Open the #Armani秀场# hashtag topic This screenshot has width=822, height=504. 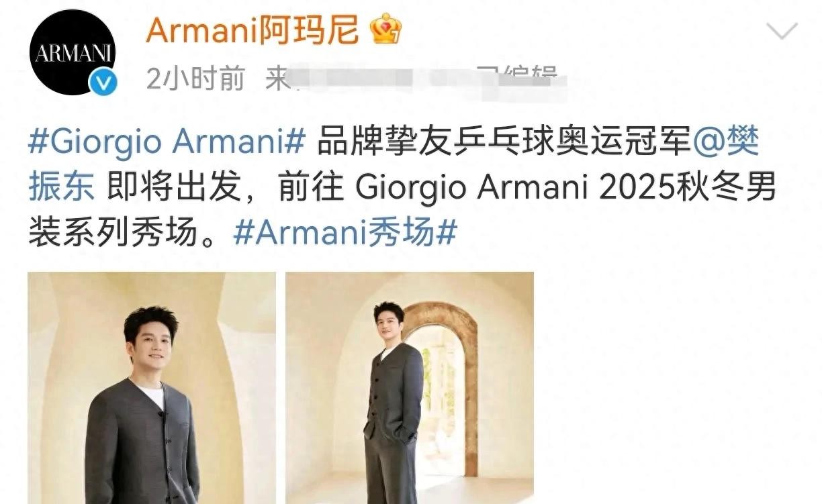345,232
